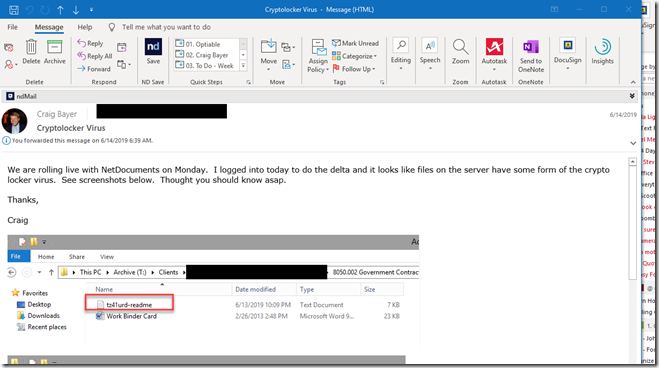Viewport: 659px width, 368px height.
Task: Click Clients in the address path
Action: click(169, 272)
